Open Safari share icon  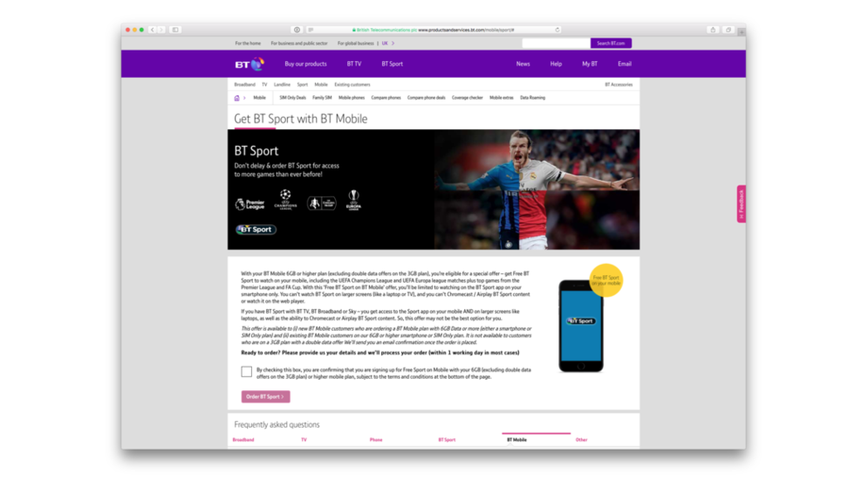pos(713,30)
